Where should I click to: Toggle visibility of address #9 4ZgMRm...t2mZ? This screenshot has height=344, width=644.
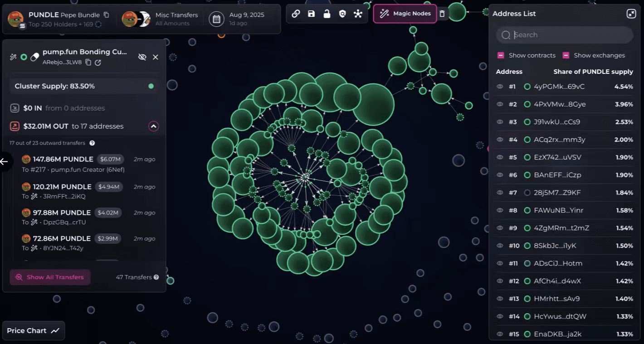(x=500, y=228)
